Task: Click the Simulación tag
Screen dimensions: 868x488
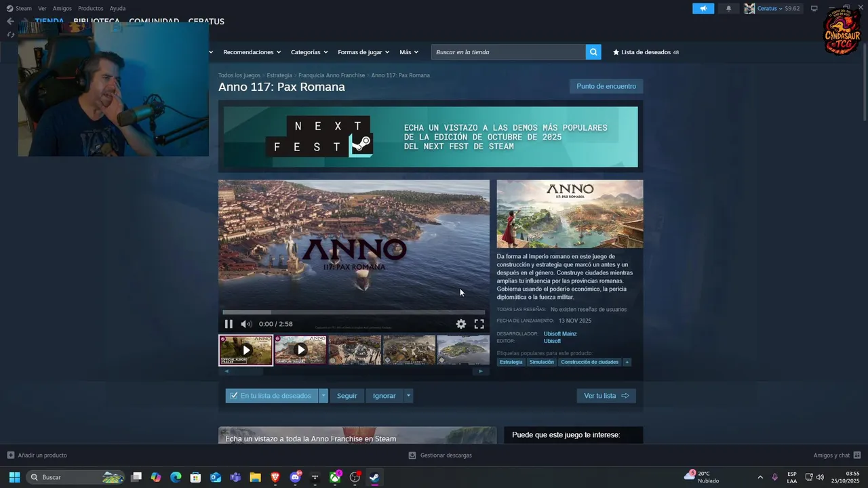Action: coord(542,362)
